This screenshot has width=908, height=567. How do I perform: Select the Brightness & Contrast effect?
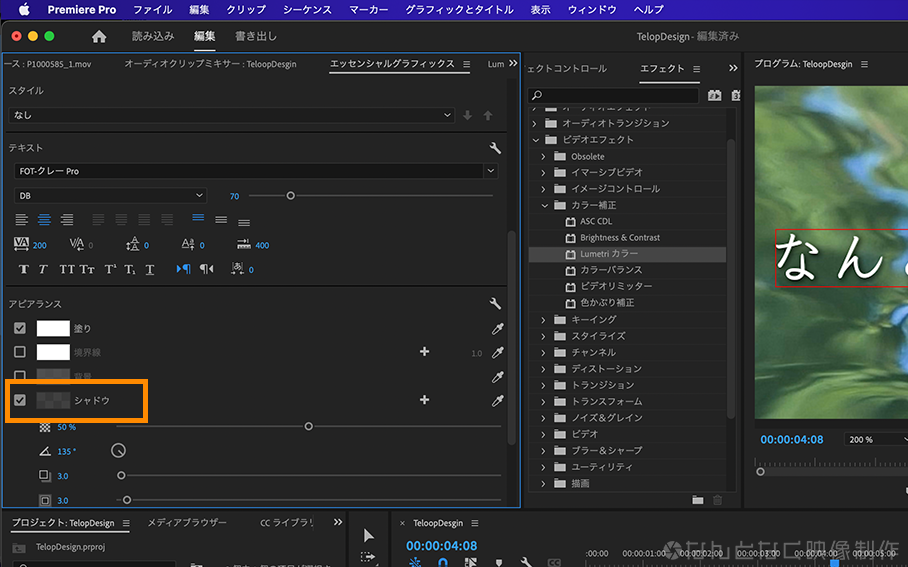pyautogui.click(x=620, y=237)
